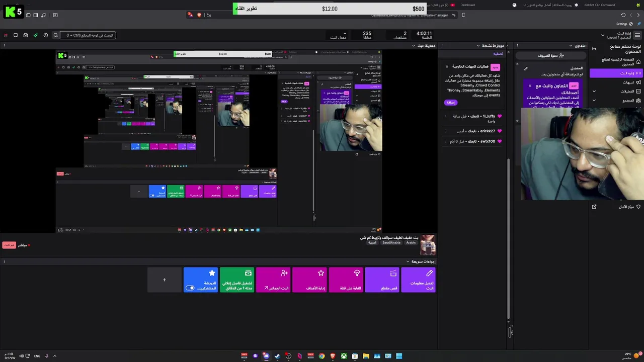Switch to the Dashboard browser tab
Viewport: 644px width, 362px height.
[x=467, y=5]
